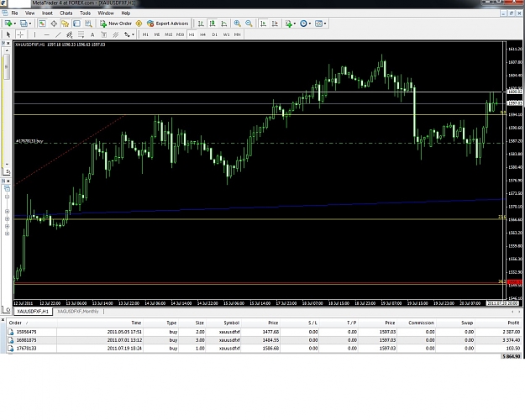The width and height of the screenshot is (525, 420).
Task: Toggle chart shift from right border
Action: pyautogui.click(x=275, y=24)
